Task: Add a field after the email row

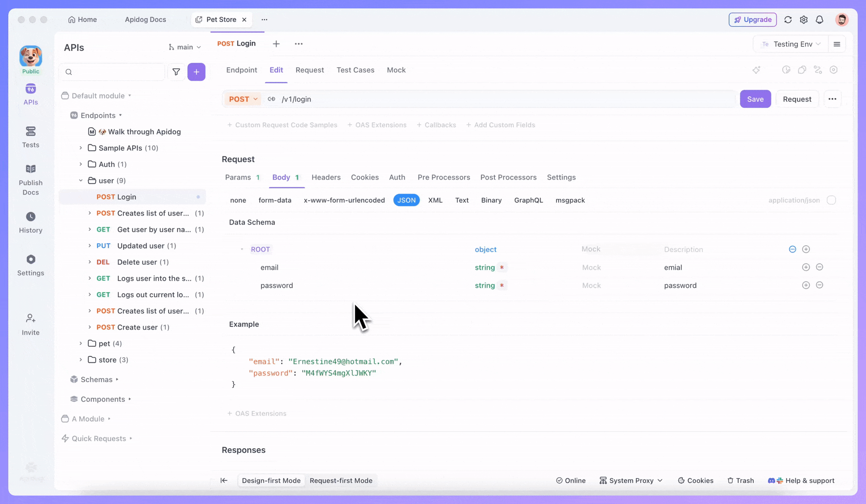Action: point(806,267)
